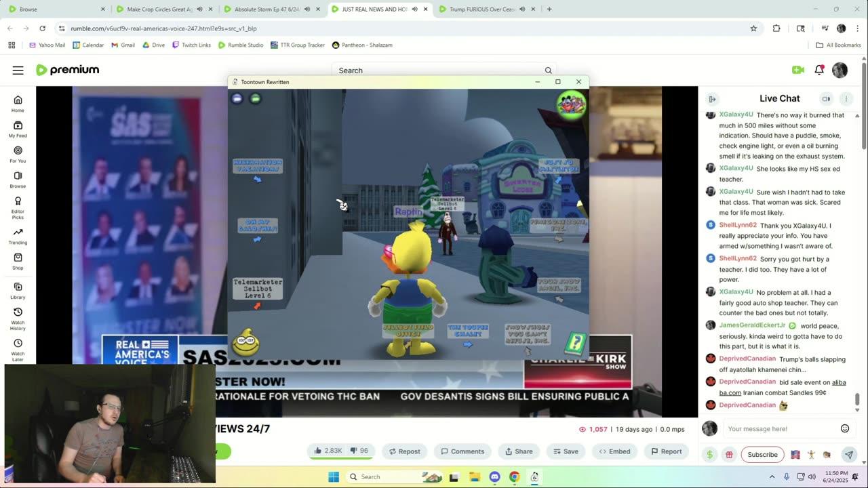Go back to previous page
The width and height of the screenshot is (868, 488).
click(9, 28)
